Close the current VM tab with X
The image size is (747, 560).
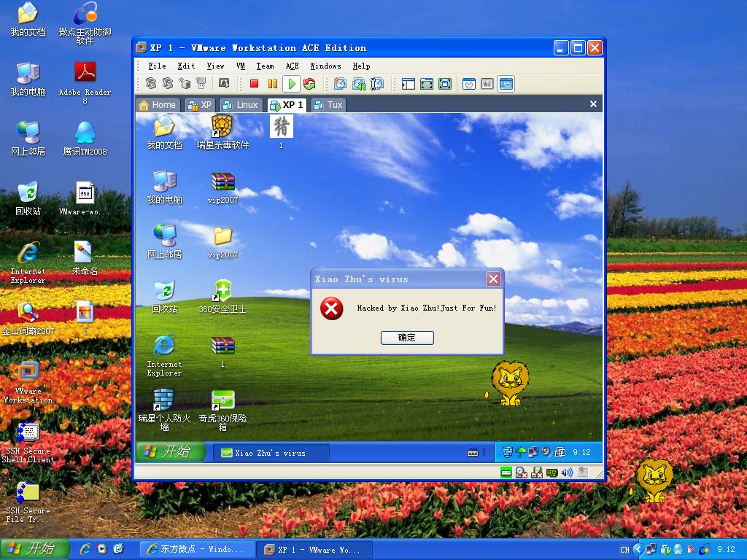(x=593, y=104)
